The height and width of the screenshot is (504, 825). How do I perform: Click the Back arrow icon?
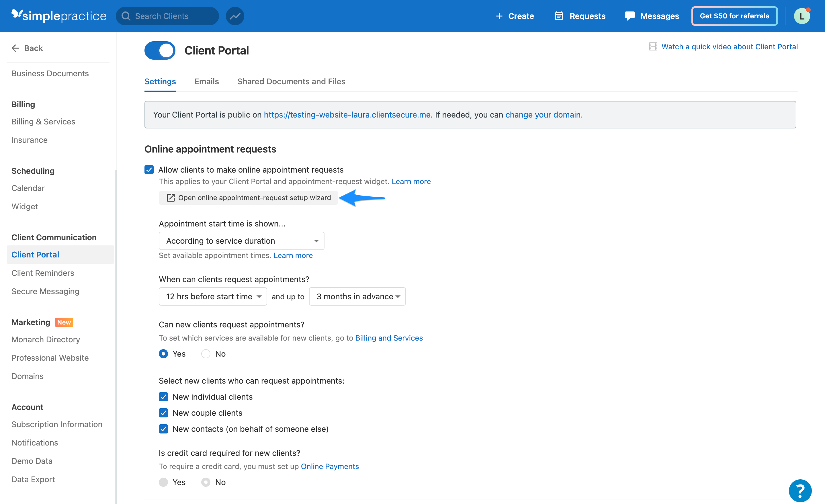click(x=15, y=48)
